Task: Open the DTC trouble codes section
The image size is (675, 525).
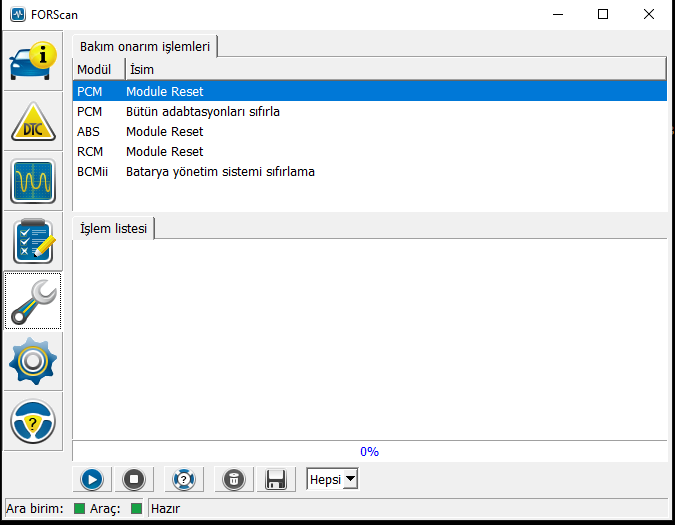Action: [33, 121]
